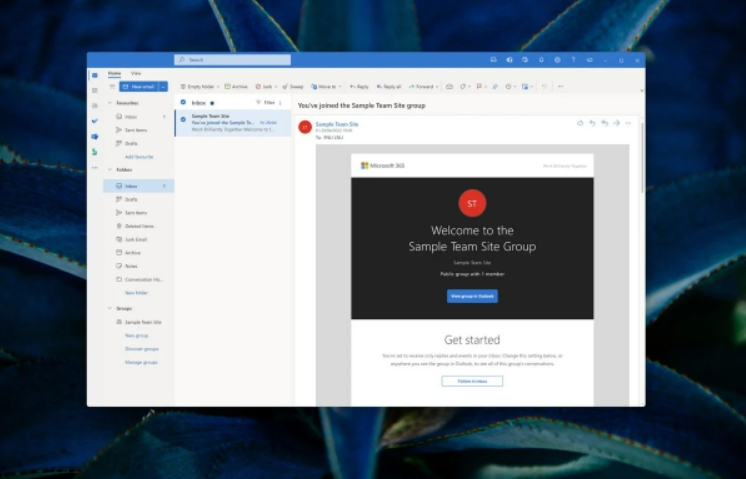Click the like thumbs-up icon on message

coord(580,123)
